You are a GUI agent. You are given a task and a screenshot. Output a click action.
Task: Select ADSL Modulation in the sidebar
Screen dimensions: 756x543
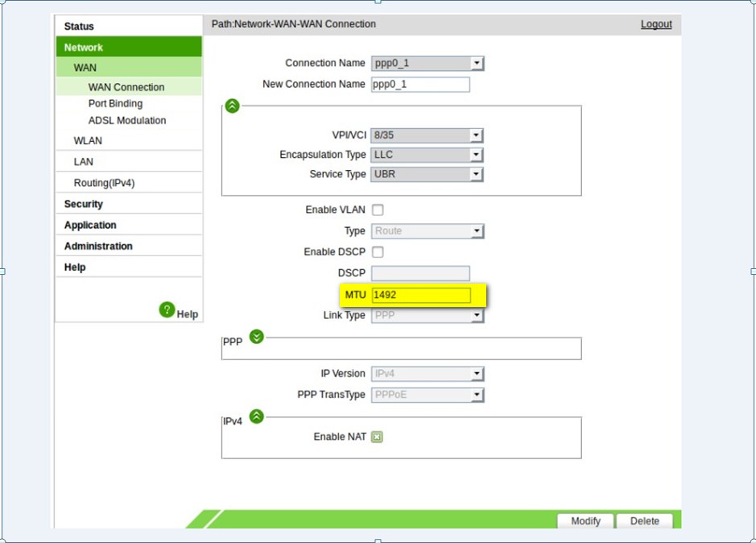point(127,121)
